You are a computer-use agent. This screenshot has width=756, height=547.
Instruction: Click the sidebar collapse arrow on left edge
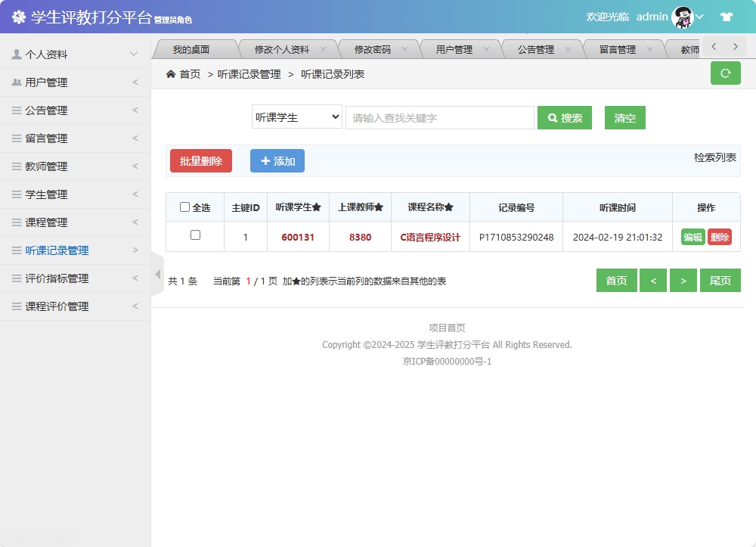tap(156, 274)
